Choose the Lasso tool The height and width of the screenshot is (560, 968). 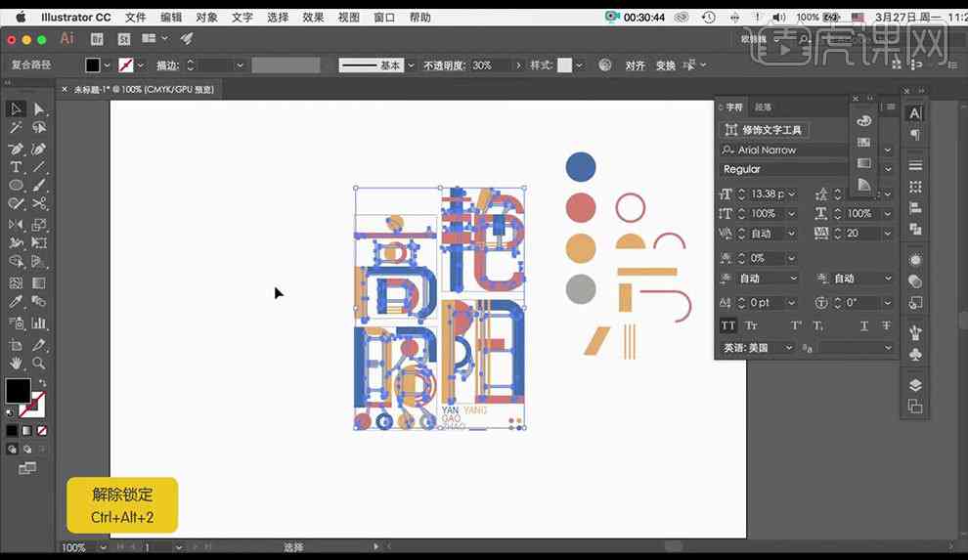pos(39,128)
